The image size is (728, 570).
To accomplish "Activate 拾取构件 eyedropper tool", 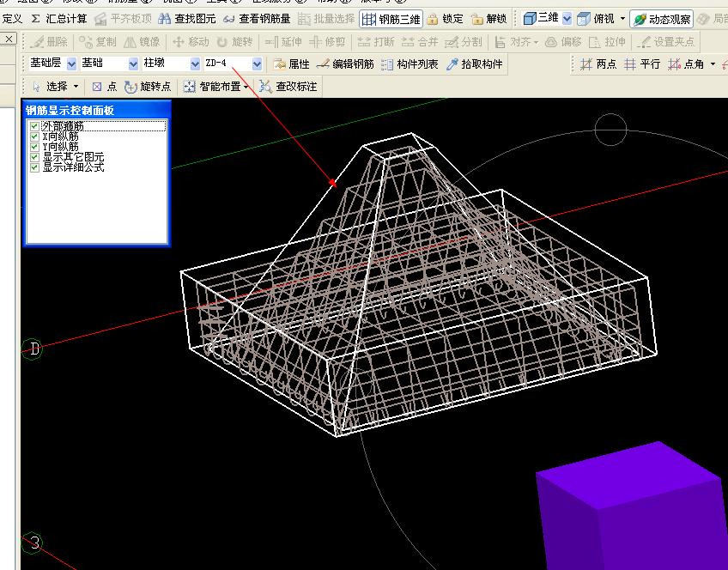I will coord(474,64).
